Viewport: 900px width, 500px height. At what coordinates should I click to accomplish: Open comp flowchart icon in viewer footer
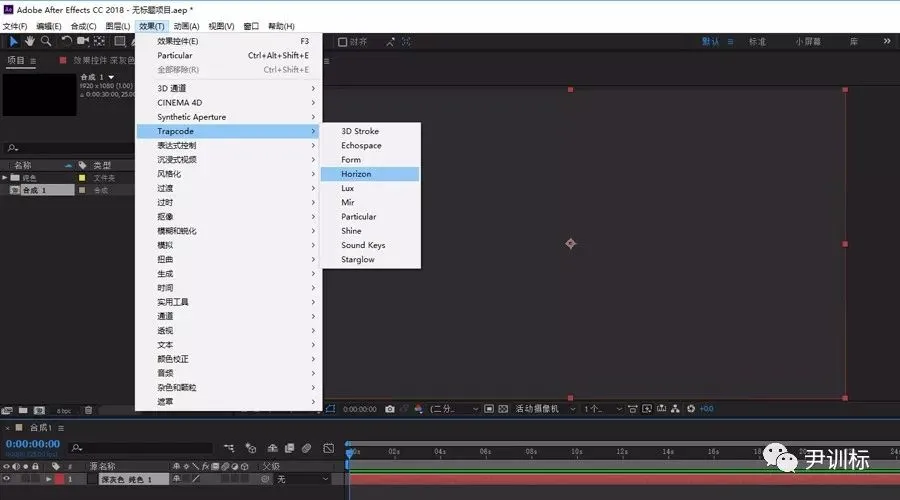coord(676,409)
